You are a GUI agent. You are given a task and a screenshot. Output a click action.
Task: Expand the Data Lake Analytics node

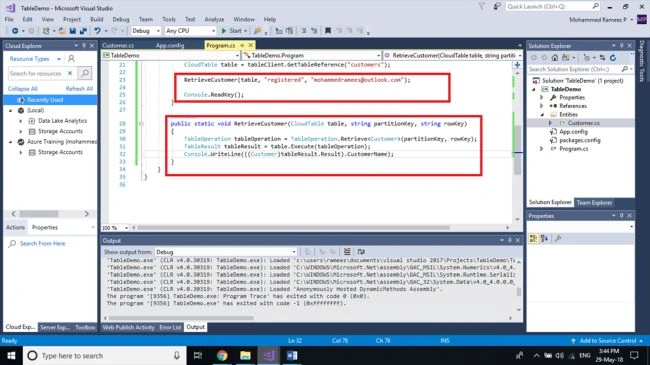(x=21, y=121)
